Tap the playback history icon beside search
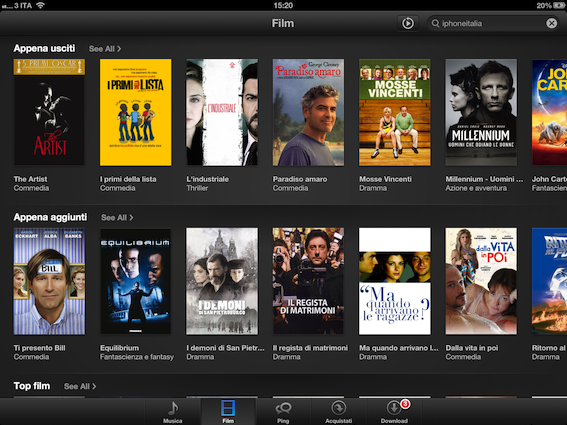Viewport: 567px width, 425px height. click(408, 24)
